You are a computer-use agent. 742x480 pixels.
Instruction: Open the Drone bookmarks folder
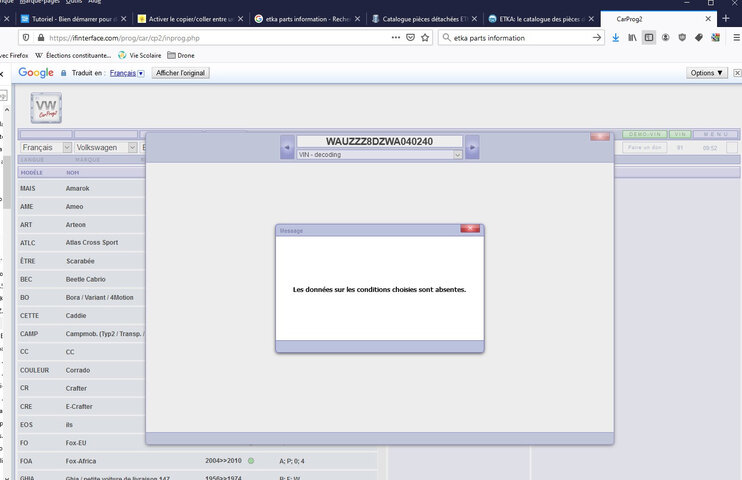[x=181, y=55]
